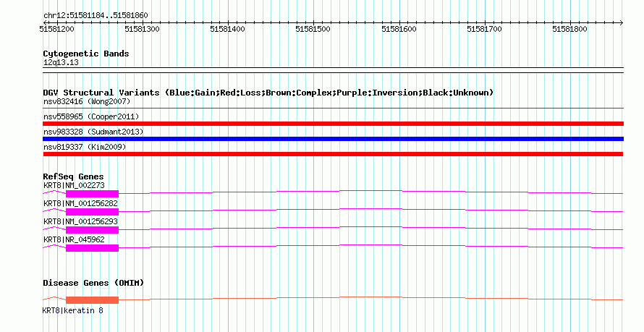Screen dimensions: 644x332
Task: Select the Disease Genes (OMIM) track title
Action: 93,283
